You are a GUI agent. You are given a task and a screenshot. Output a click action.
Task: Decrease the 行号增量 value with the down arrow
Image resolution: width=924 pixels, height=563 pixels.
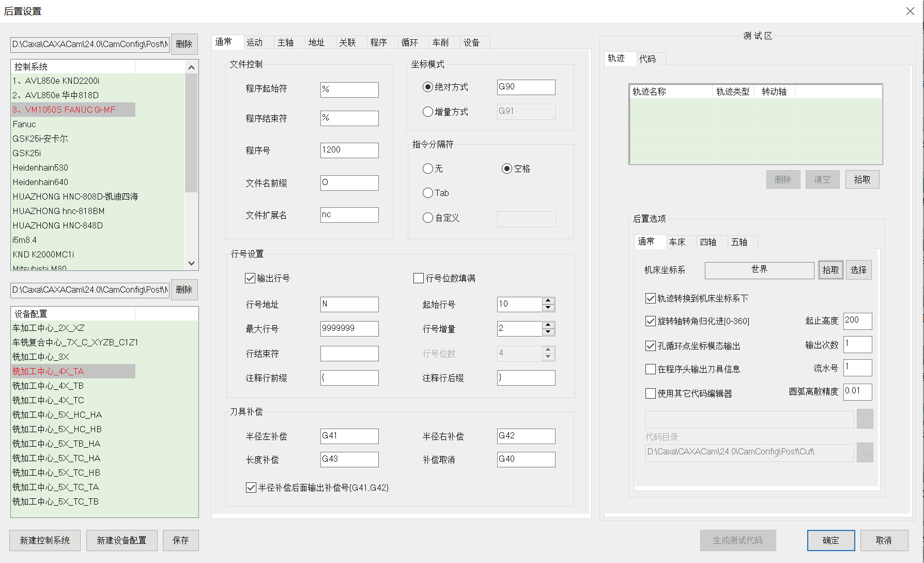click(548, 332)
